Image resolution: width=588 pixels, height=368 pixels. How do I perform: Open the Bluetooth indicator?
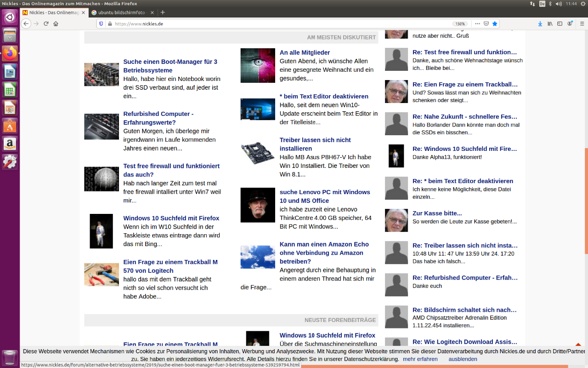pyautogui.click(x=550, y=4)
